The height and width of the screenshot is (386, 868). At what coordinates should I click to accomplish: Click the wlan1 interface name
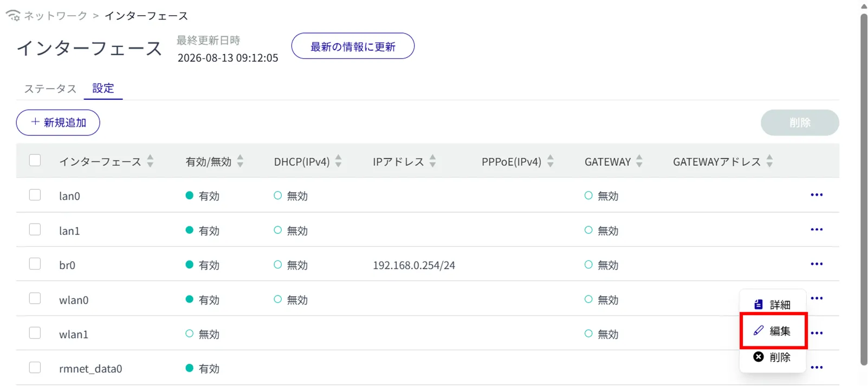coord(74,335)
